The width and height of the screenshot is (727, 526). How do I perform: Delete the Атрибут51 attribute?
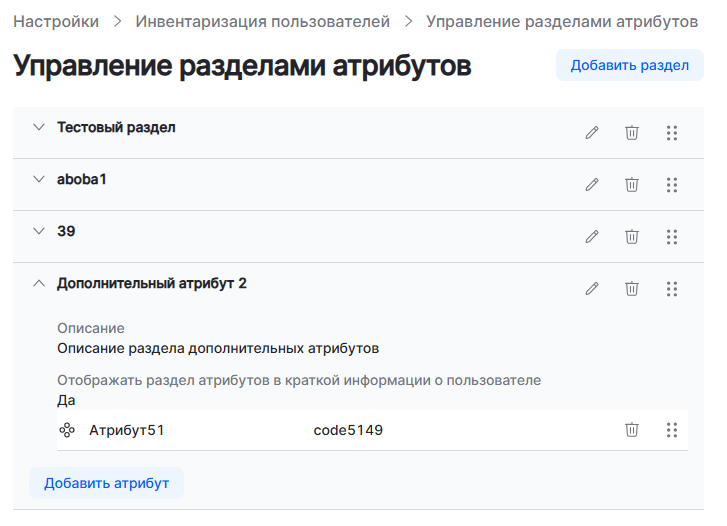click(x=632, y=430)
